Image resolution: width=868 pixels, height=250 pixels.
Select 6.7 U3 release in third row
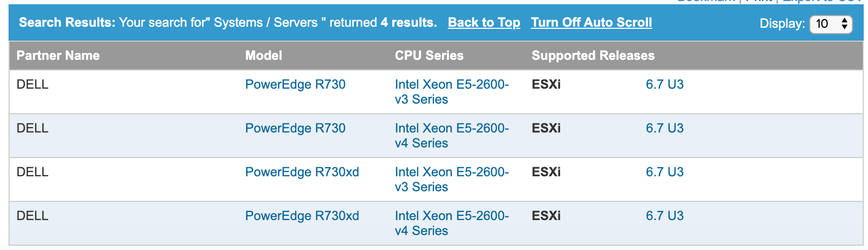(x=664, y=172)
